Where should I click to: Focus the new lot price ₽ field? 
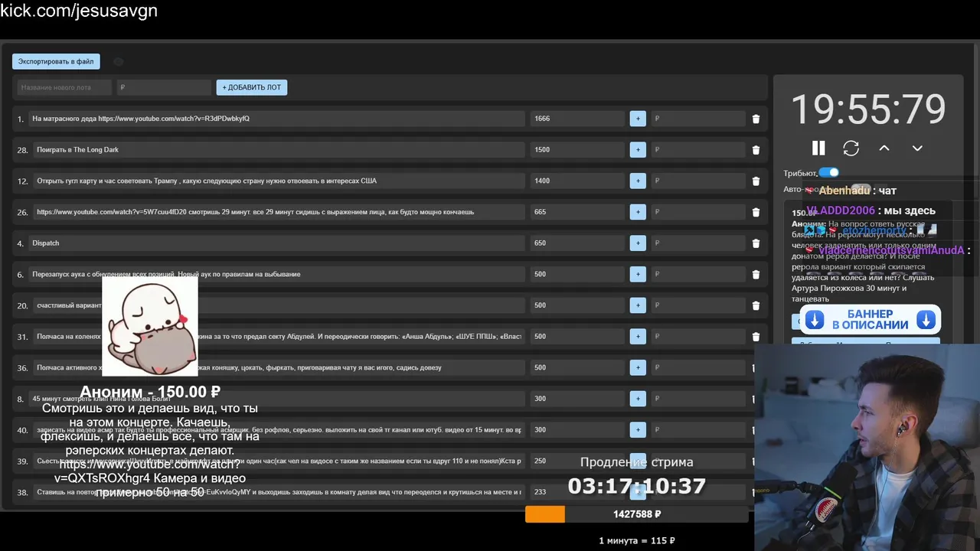tap(164, 87)
